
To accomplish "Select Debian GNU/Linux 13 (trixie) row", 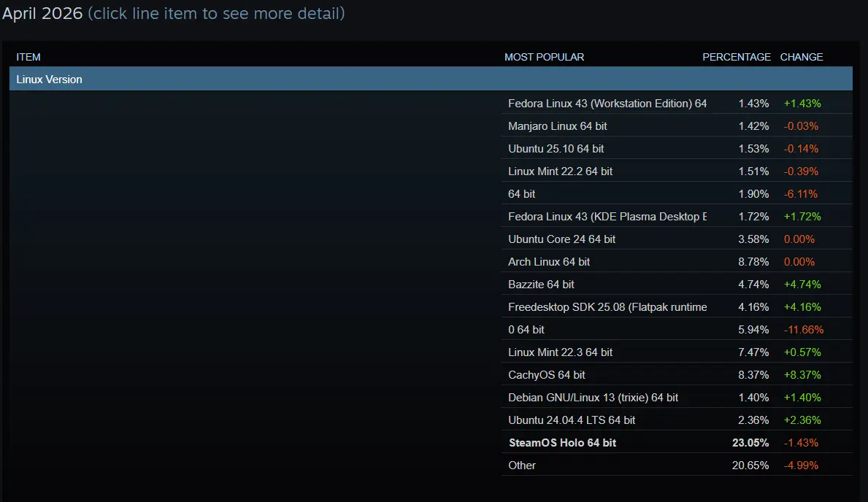I will click(677, 398).
